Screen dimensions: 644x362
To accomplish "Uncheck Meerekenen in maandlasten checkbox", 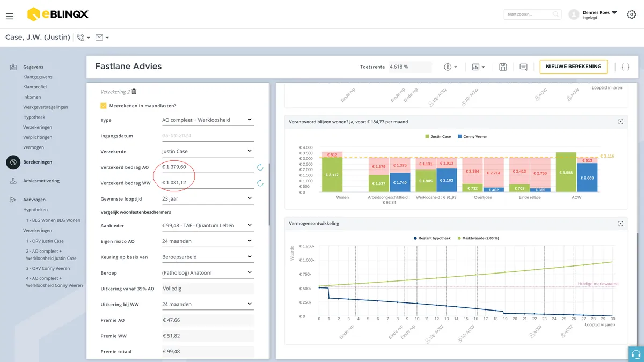I will point(104,106).
